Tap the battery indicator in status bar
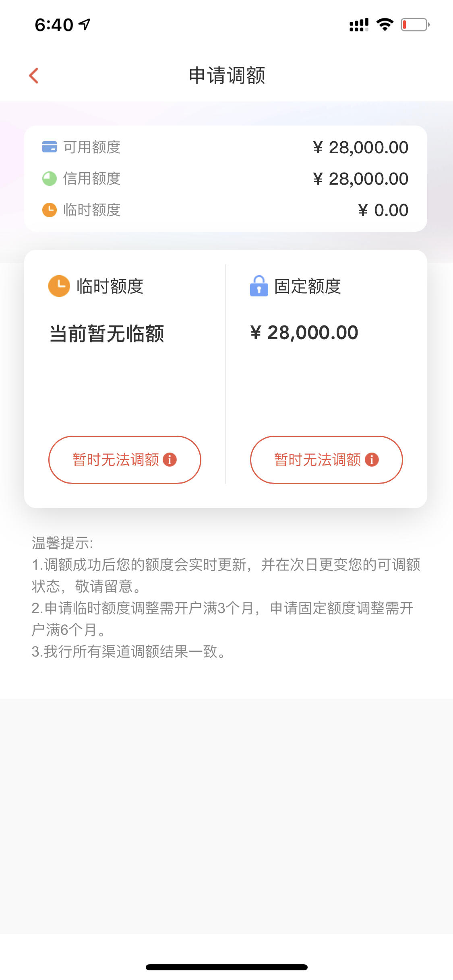The height and width of the screenshot is (980, 453). [416, 25]
